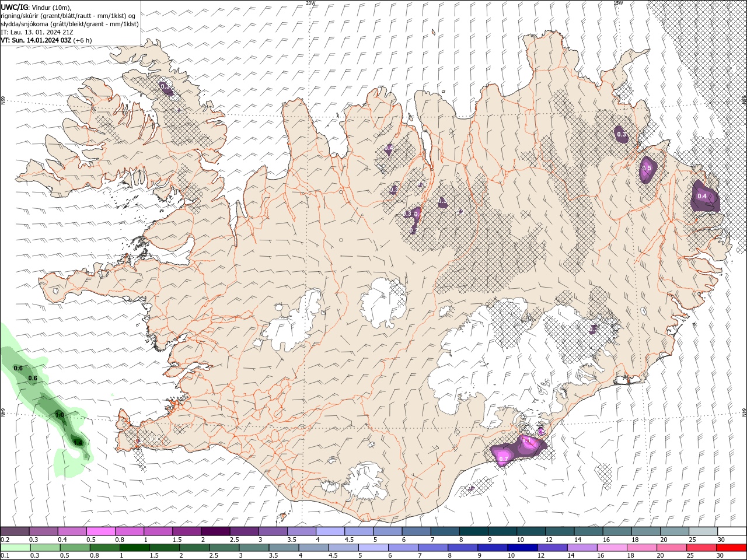This screenshot has height=560, width=747.
Task: Pick the teal swatch between 12 and 14, upper scale
Action: coord(560,531)
